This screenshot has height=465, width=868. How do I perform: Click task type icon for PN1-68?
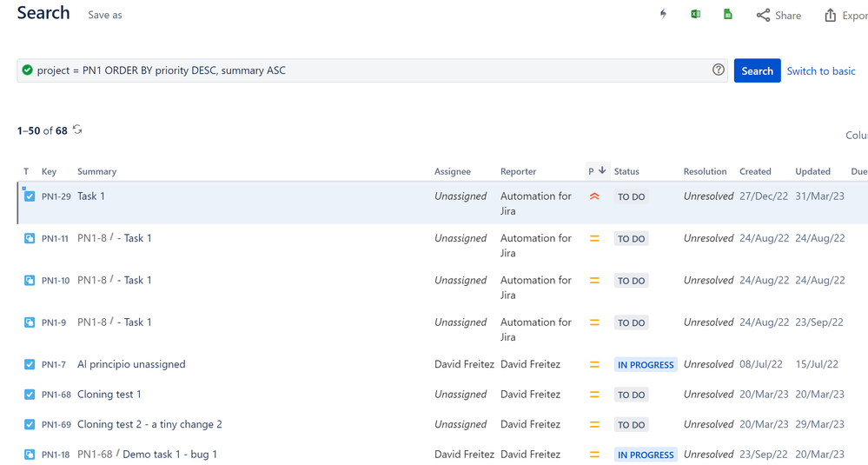(30, 394)
